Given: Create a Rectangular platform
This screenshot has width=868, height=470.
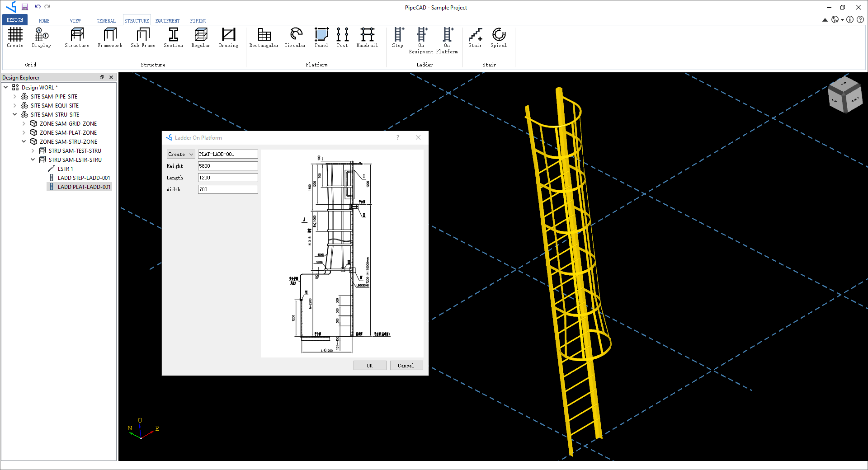Looking at the screenshot, I should point(264,38).
